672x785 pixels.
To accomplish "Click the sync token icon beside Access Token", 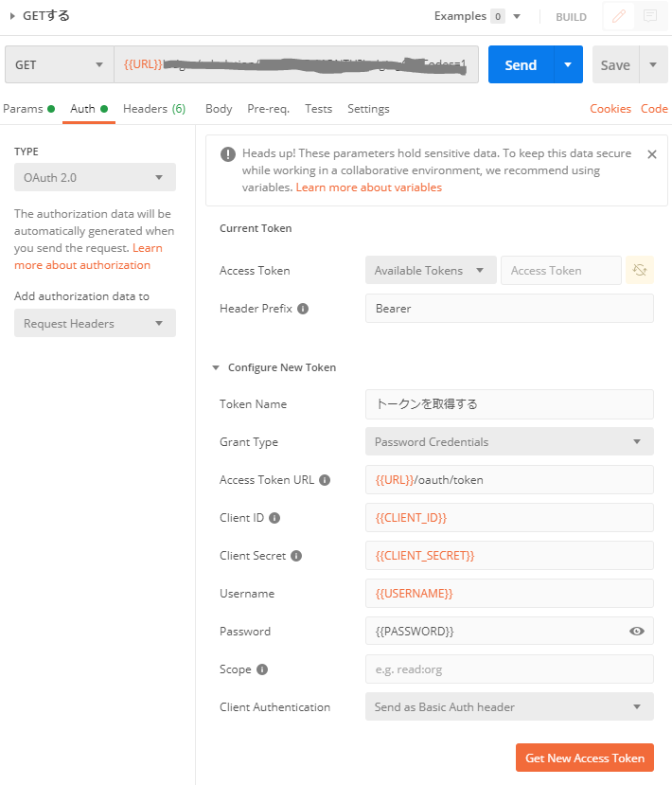I will coord(640,270).
